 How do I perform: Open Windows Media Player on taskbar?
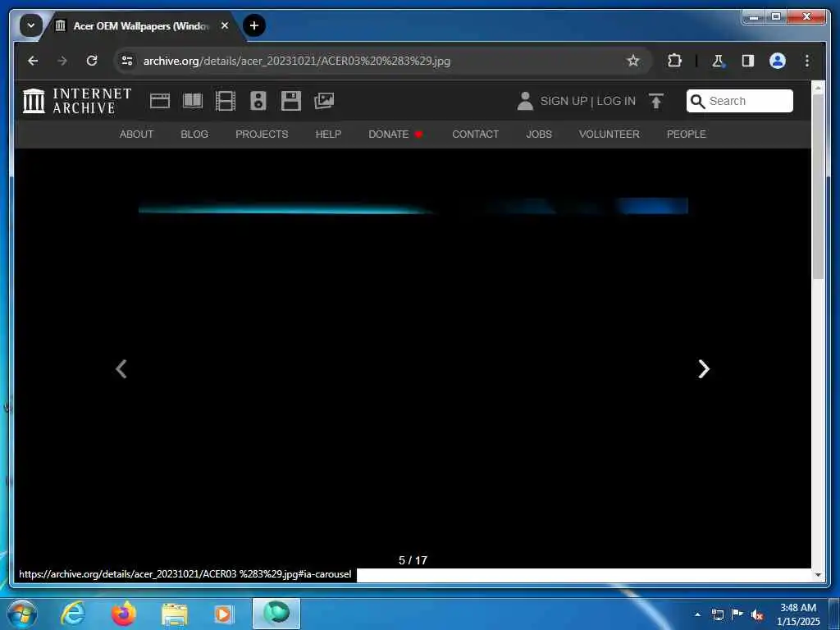(223, 614)
